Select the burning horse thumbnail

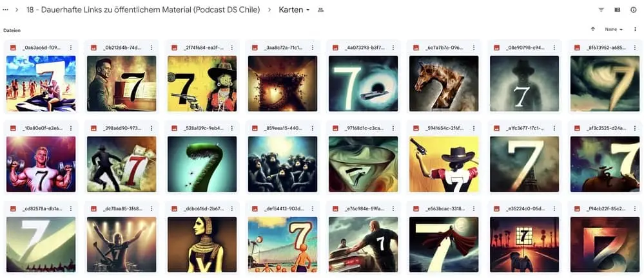(x=444, y=84)
